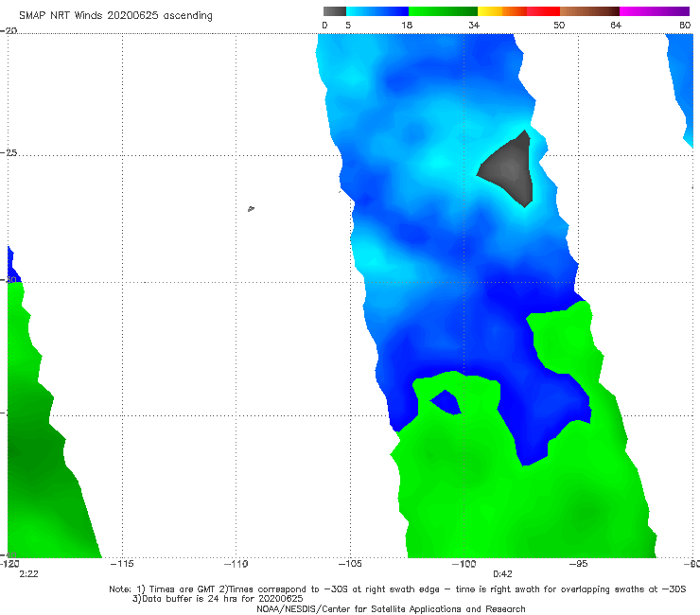The image size is (700, 615).
Task: Click the '-105' longitude axis label
Action: point(350,564)
